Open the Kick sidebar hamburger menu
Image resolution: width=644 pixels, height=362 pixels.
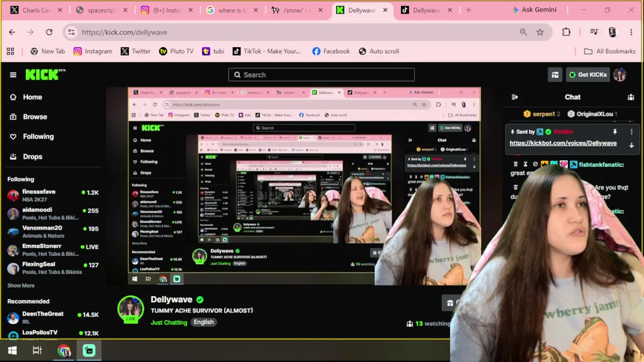(13, 75)
